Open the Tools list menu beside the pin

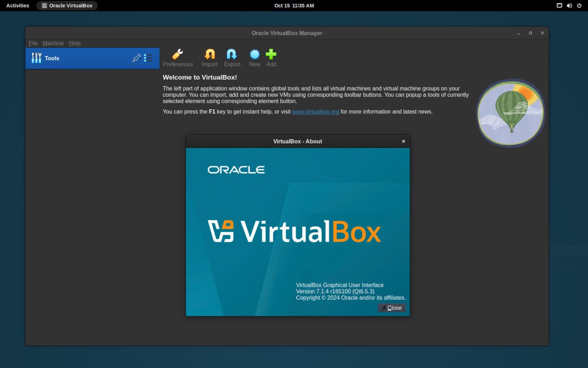[x=148, y=58]
